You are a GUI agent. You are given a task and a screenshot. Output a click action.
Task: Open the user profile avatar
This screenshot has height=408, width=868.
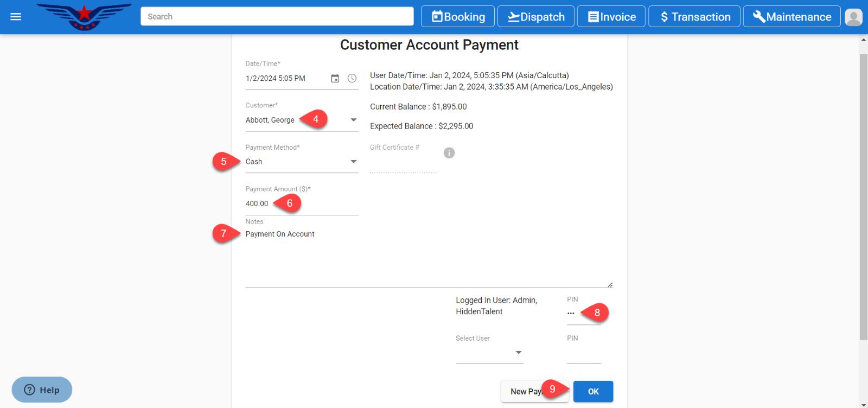(x=853, y=17)
